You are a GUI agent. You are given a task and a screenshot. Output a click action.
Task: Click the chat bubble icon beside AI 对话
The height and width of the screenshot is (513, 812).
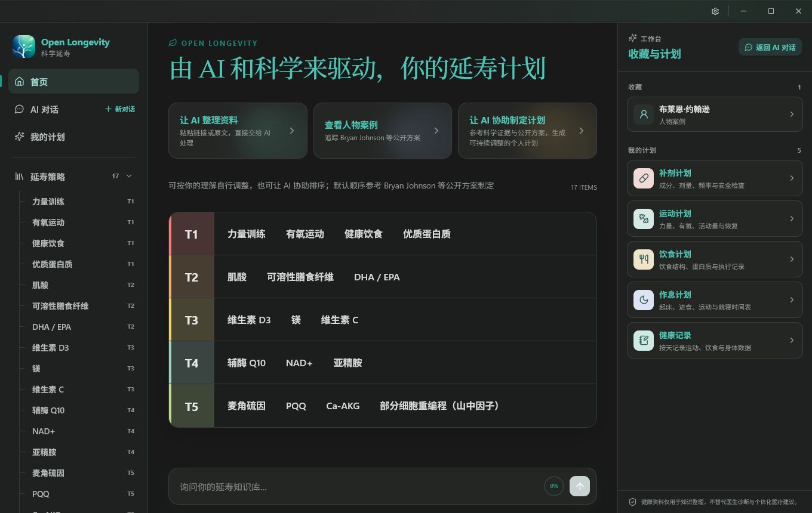tap(20, 109)
